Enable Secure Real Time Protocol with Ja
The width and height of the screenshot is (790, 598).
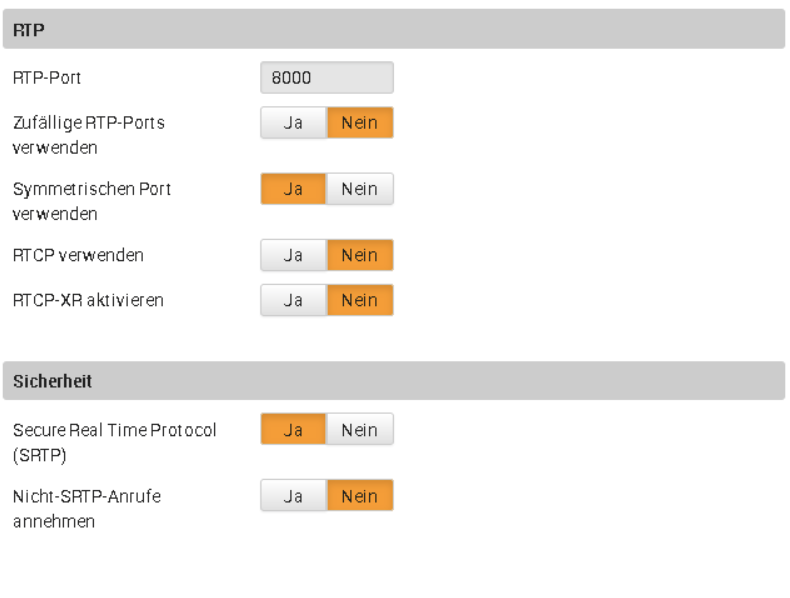tap(293, 430)
